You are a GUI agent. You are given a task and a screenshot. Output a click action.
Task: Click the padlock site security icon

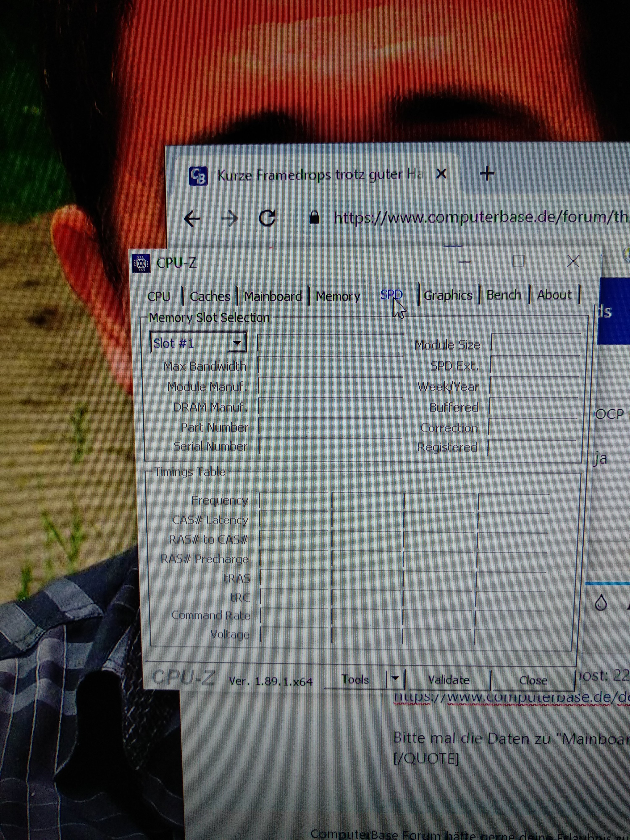[314, 218]
